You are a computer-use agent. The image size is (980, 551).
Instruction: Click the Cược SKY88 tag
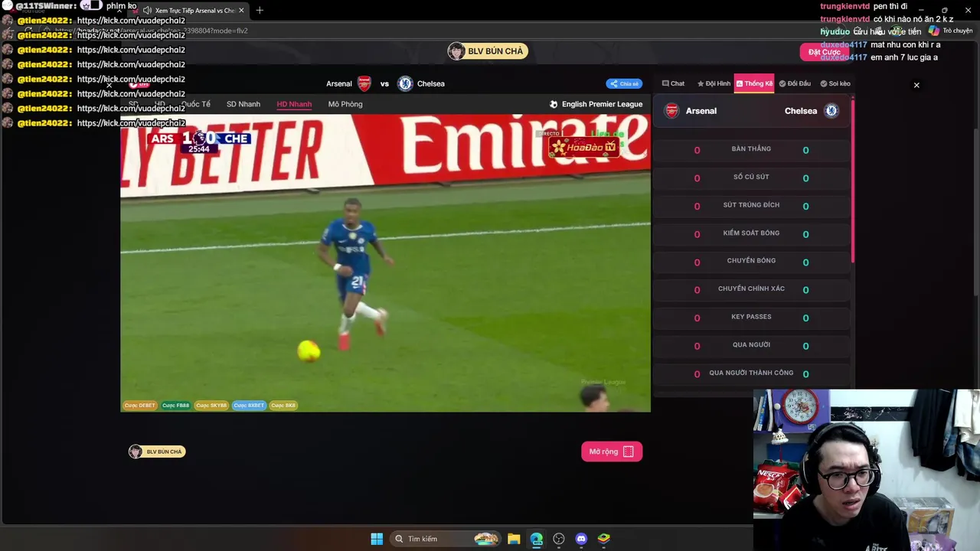pos(211,406)
